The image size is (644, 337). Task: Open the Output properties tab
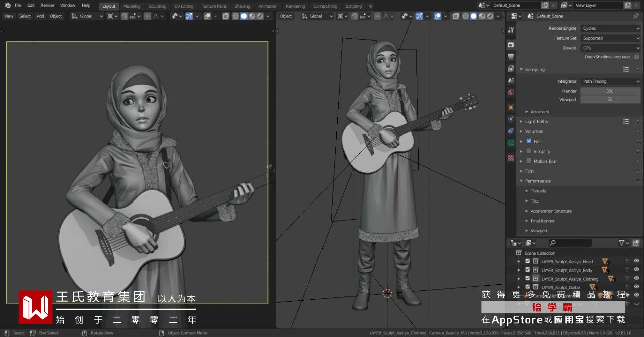point(511,56)
